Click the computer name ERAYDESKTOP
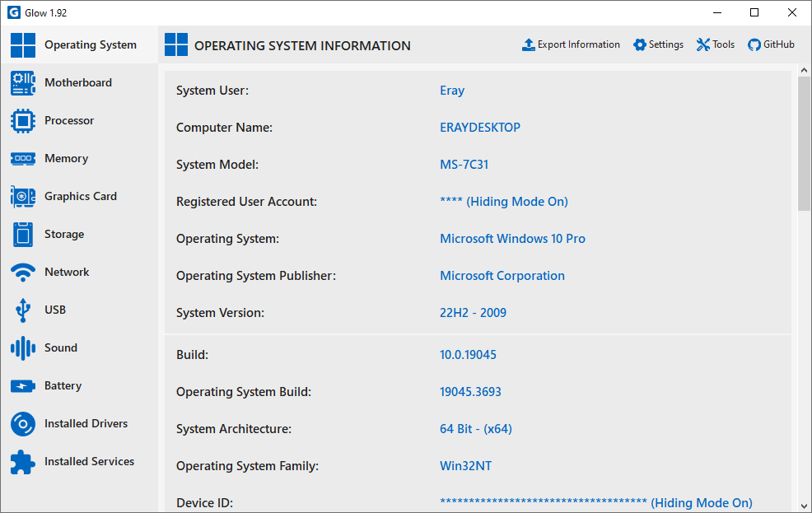This screenshot has width=812, height=513. click(x=480, y=128)
